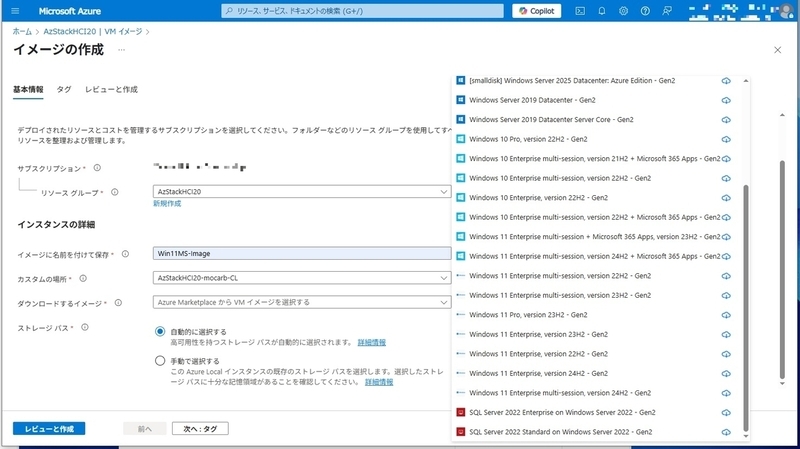Download cloud icon for SQL Server 2022 Enterprise
Viewport: 800px width, 449px height.
tap(726, 413)
